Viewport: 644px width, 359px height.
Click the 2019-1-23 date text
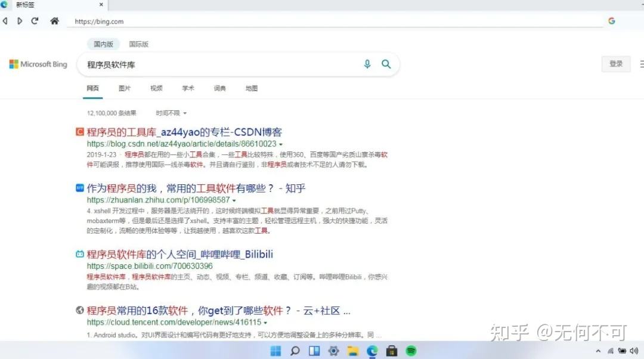point(101,154)
